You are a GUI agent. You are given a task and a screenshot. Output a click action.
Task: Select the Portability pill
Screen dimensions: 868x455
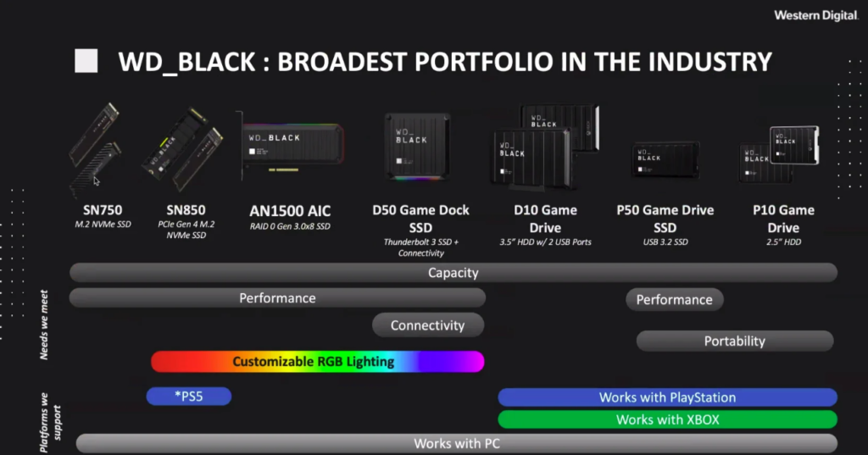click(x=735, y=341)
